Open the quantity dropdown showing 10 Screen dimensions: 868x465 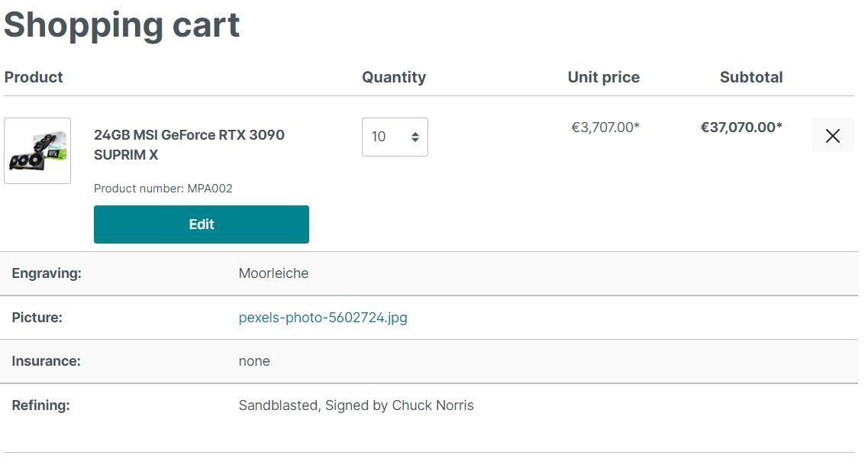tap(395, 137)
